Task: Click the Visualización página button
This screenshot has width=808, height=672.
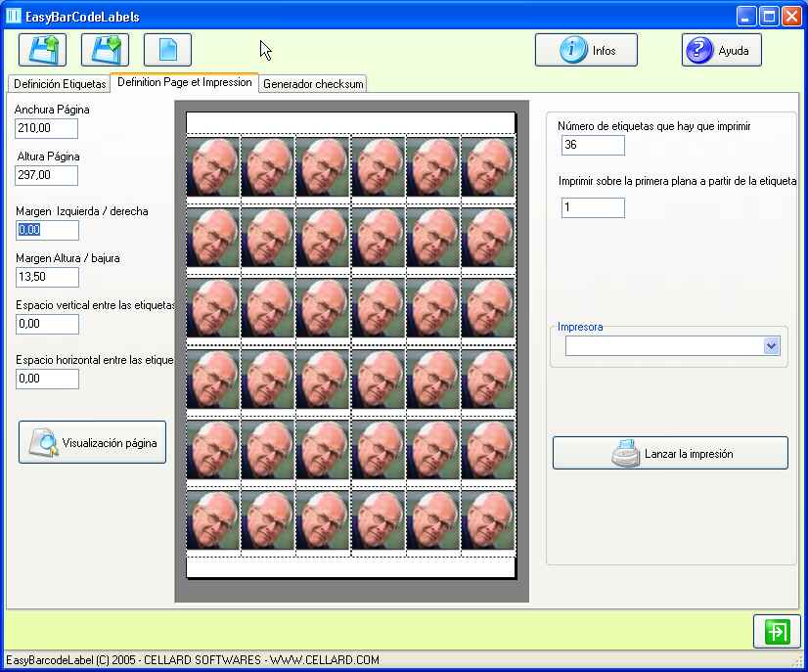Action: [x=92, y=442]
